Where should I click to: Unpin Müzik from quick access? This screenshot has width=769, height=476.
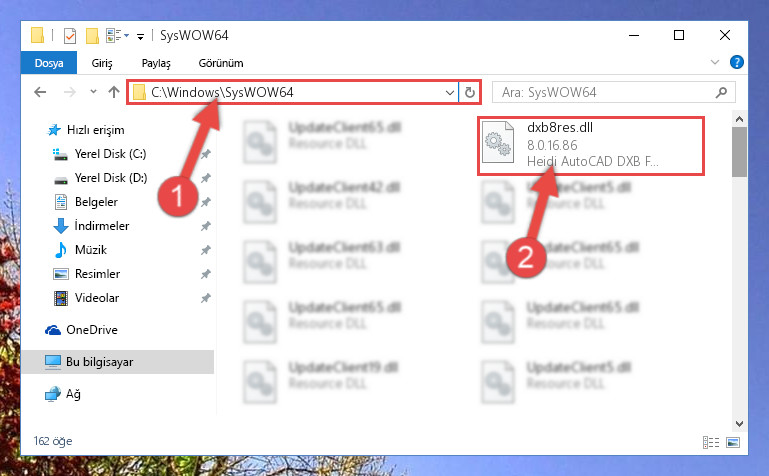click(x=205, y=250)
